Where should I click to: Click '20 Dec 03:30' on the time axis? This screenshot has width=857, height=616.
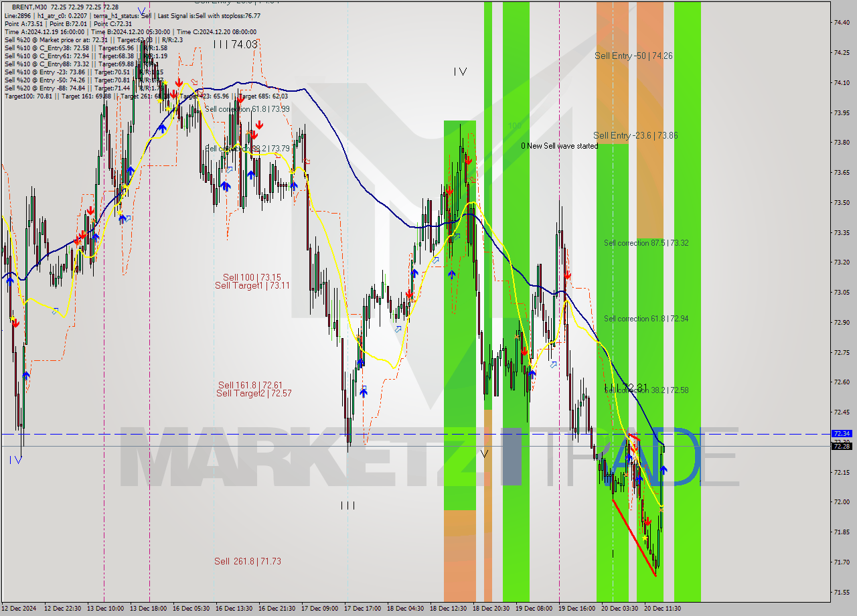click(619, 609)
